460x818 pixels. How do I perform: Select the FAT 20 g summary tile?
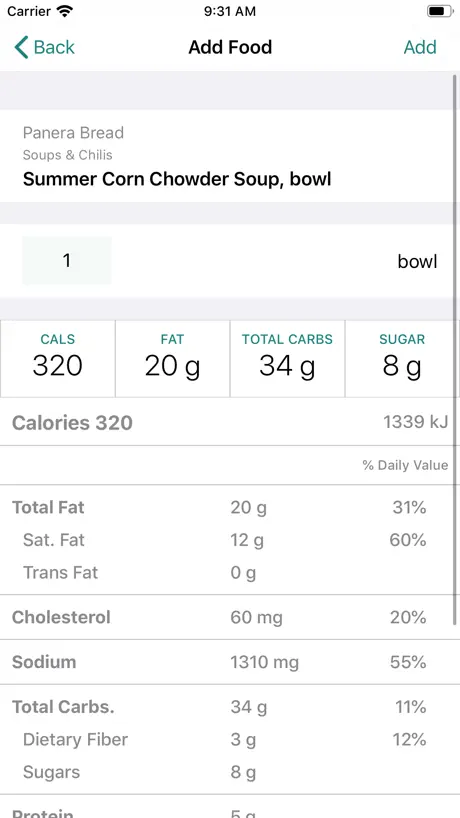click(x=173, y=358)
